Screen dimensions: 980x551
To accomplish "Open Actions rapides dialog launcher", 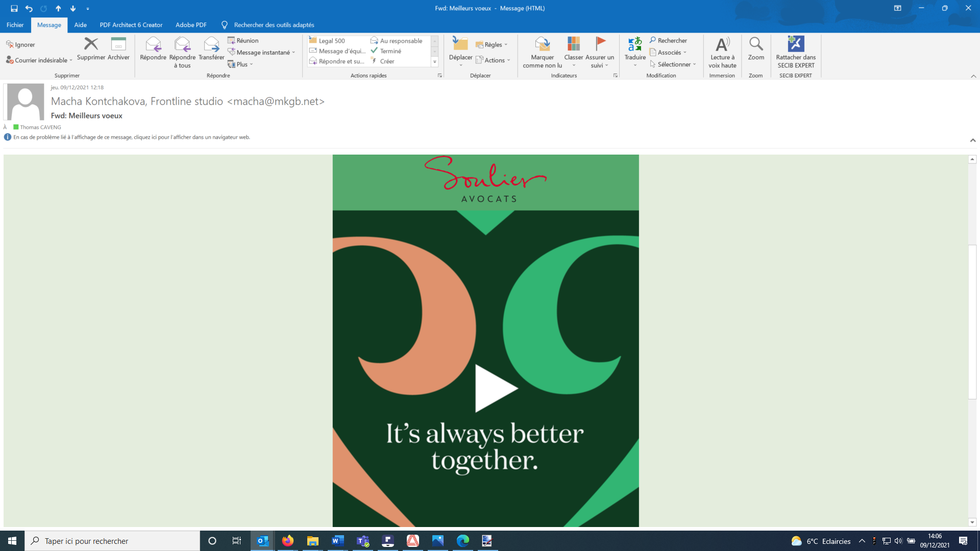I will pyautogui.click(x=440, y=76).
